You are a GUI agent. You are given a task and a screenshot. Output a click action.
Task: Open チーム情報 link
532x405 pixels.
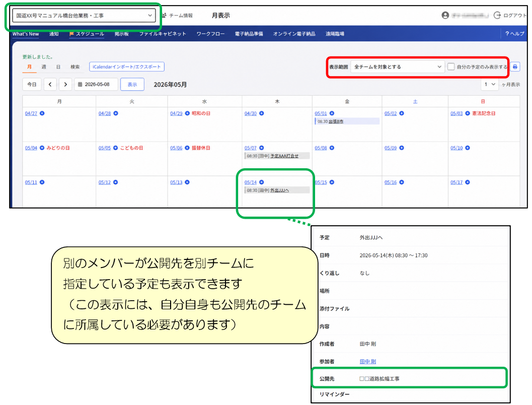[x=178, y=15]
